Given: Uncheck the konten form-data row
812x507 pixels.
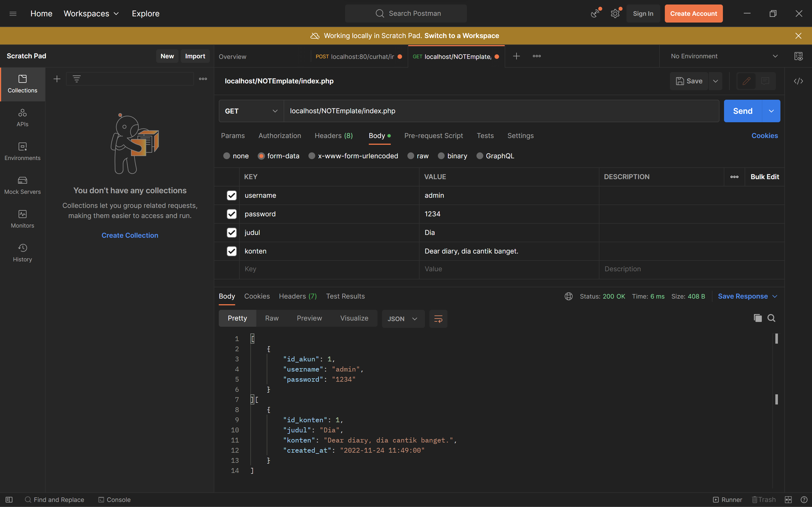Looking at the screenshot, I should [x=231, y=251].
